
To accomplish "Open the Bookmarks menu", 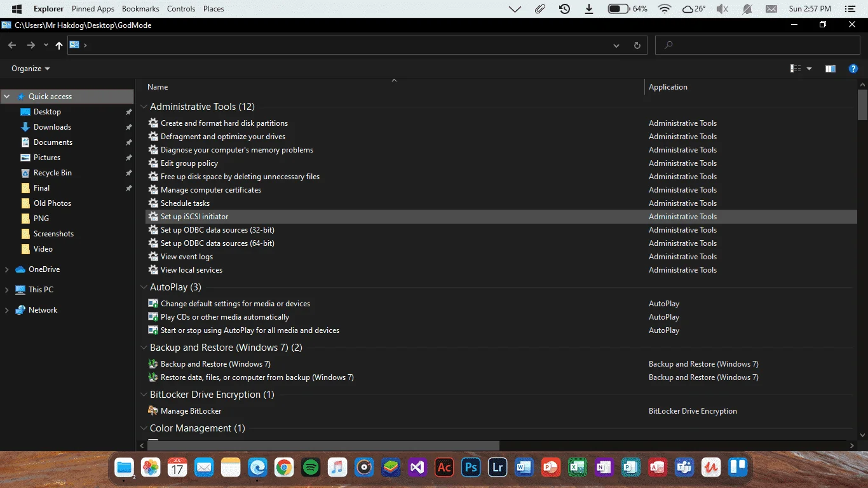I will tap(141, 9).
